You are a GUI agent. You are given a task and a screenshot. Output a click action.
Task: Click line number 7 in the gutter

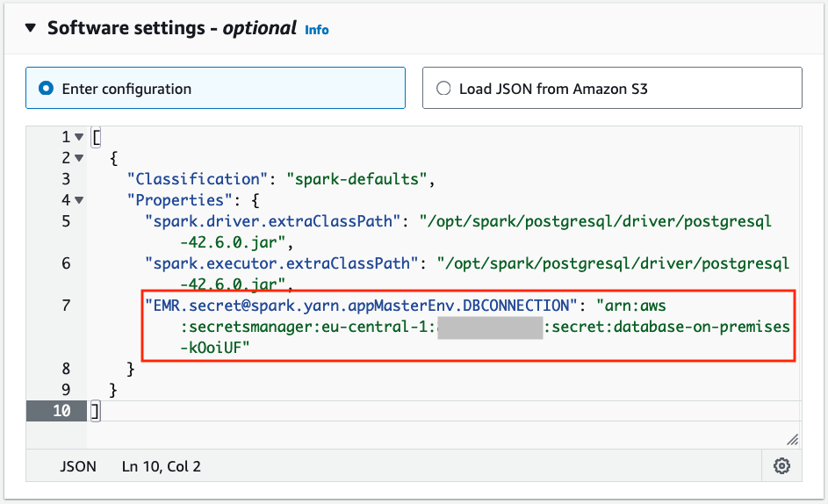tap(65, 306)
